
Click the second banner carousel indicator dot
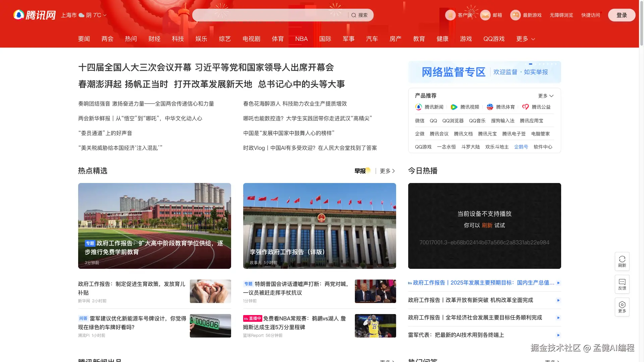(x=531, y=64)
